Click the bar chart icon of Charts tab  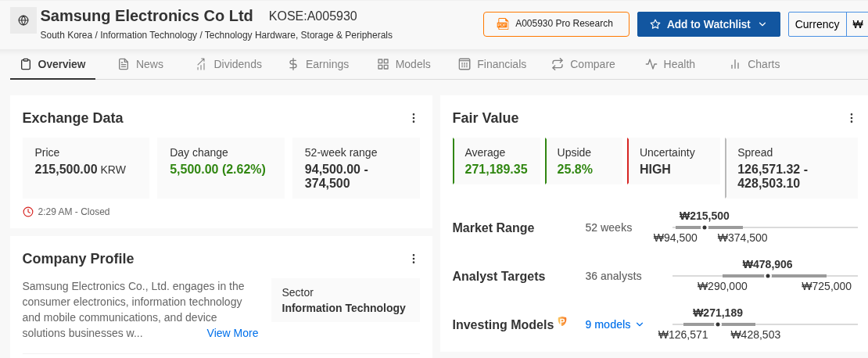click(x=735, y=64)
